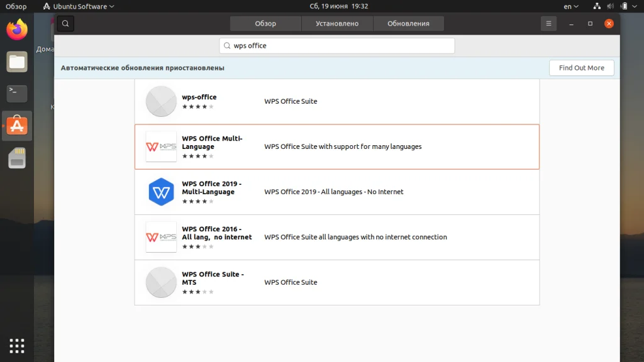This screenshot has height=362, width=644.
Task: Click the WPS Office Multi-Language logo icon
Action: [x=161, y=146]
